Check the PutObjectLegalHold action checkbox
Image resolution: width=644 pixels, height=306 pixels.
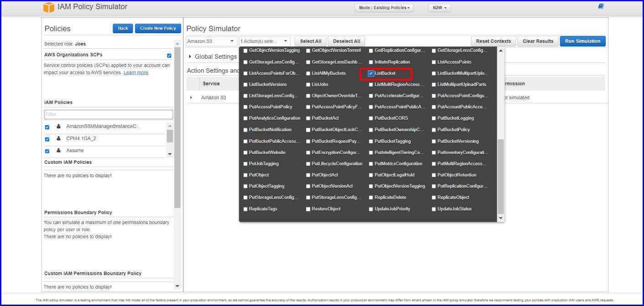point(371,175)
